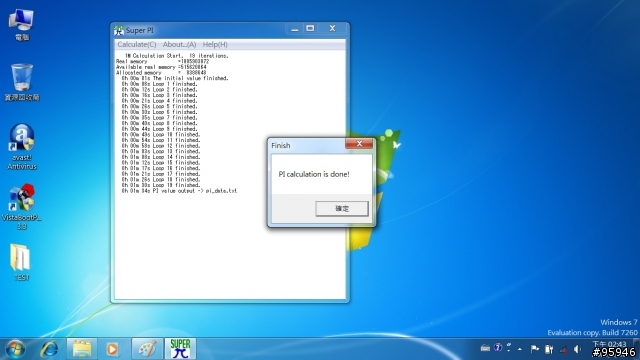
Task: Open Windows Explorer from the taskbar
Action: [x=82, y=349]
